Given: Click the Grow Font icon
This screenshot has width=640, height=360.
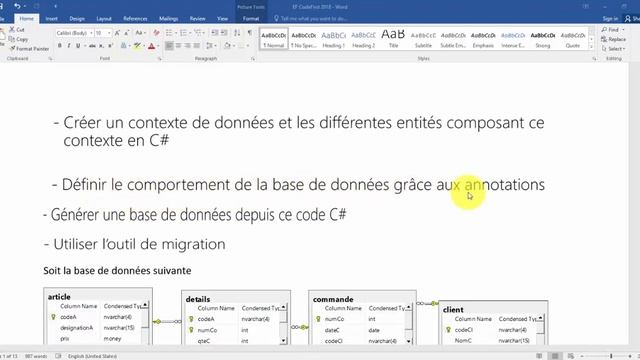Looking at the screenshot, I should pos(118,33).
